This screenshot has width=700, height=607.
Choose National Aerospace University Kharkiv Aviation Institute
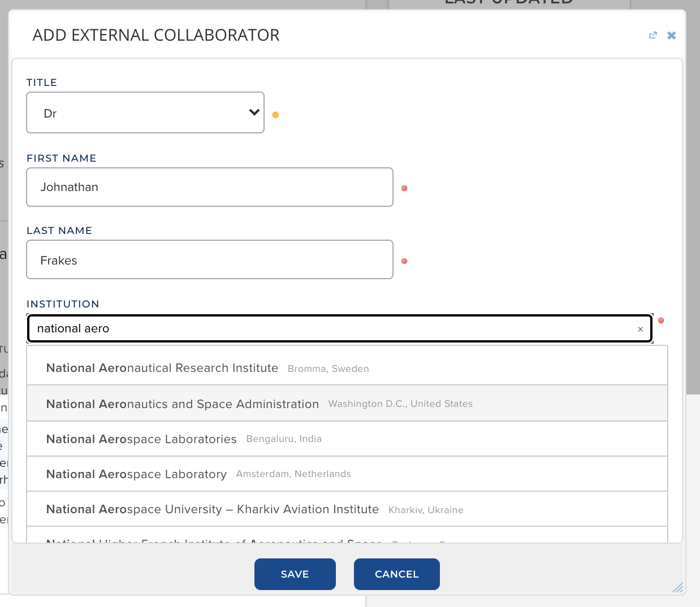(x=213, y=509)
